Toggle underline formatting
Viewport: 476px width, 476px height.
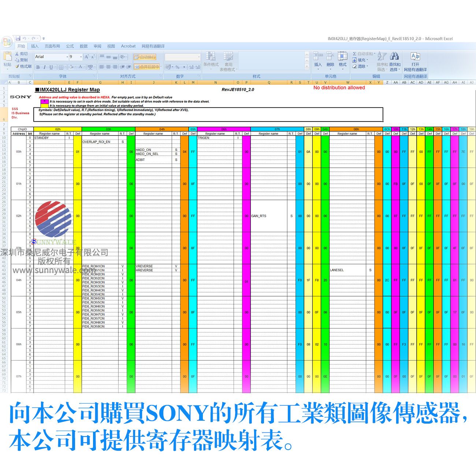(51, 67)
